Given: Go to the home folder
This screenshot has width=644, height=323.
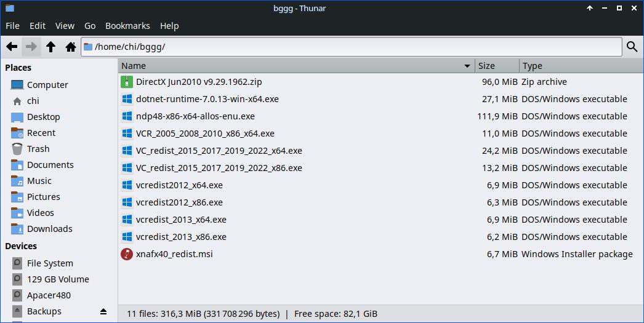Looking at the screenshot, I should pos(71,47).
